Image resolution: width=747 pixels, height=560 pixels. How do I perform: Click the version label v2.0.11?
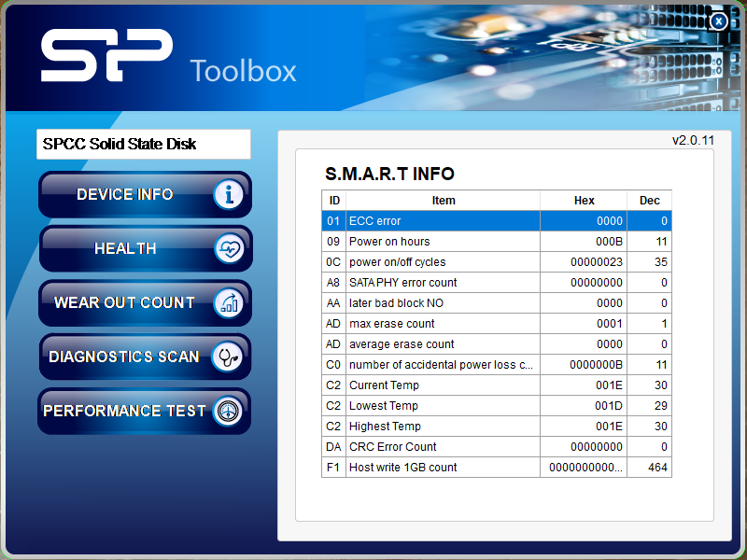click(693, 141)
